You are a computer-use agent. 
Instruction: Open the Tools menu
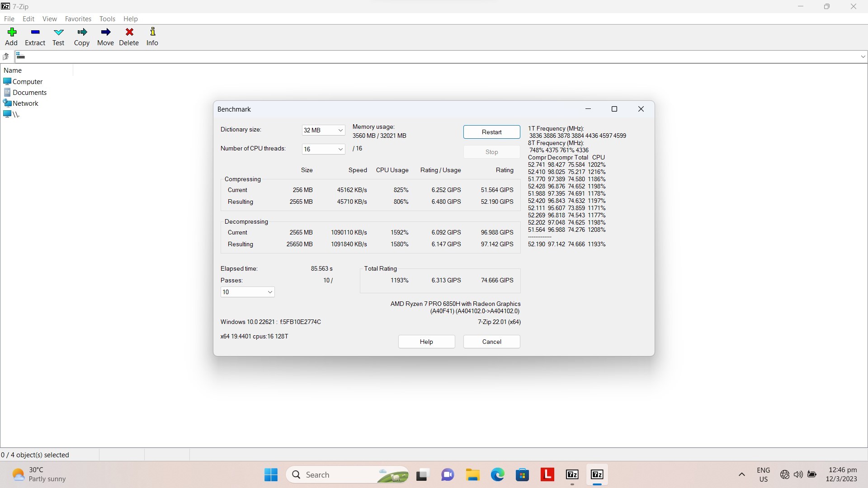click(x=107, y=19)
